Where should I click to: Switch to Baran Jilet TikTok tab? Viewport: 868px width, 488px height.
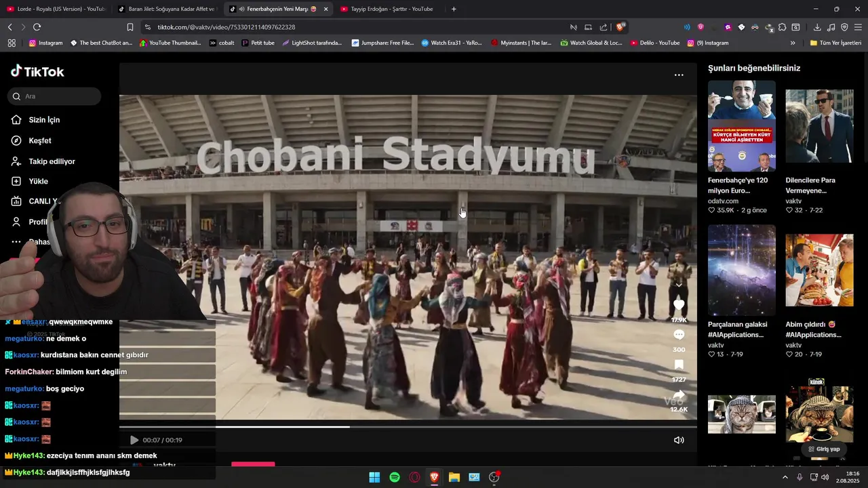(x=167, y=9)
